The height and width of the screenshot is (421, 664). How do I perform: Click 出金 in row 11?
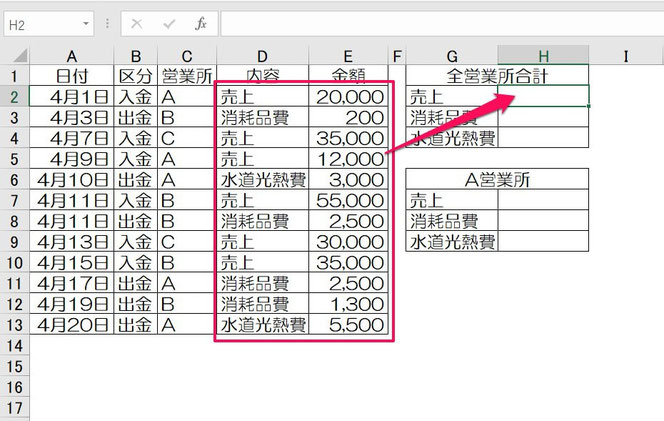pyautogui.click(x=136, y=283)
